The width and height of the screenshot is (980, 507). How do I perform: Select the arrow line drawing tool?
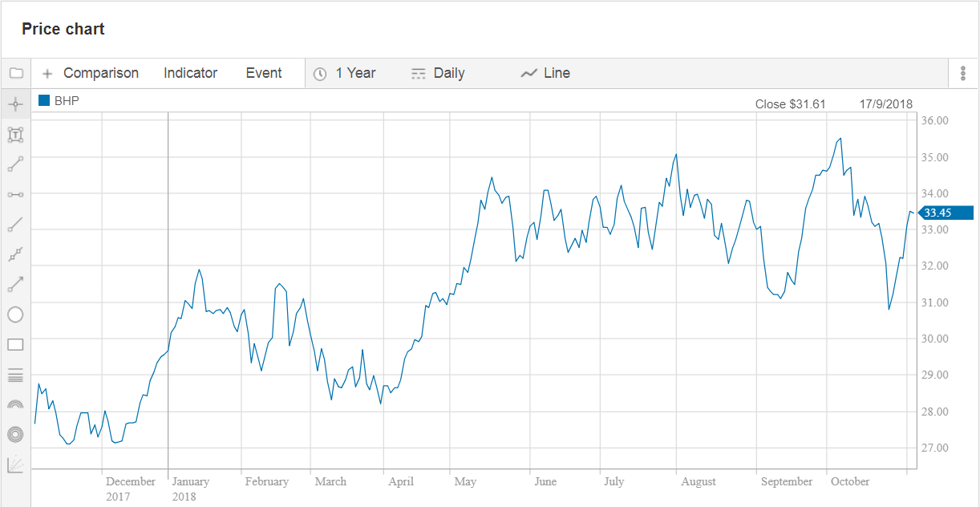(15, 284)
